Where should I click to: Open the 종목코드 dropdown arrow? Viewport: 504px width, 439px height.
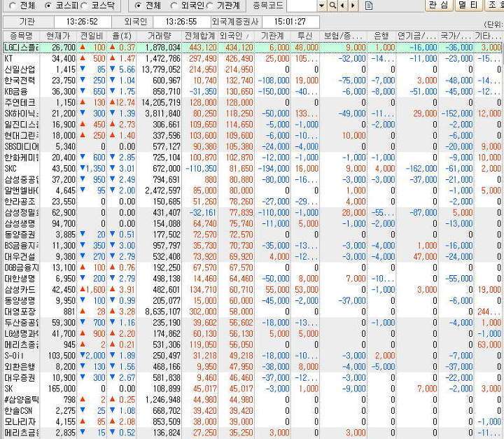pos(322,6)
